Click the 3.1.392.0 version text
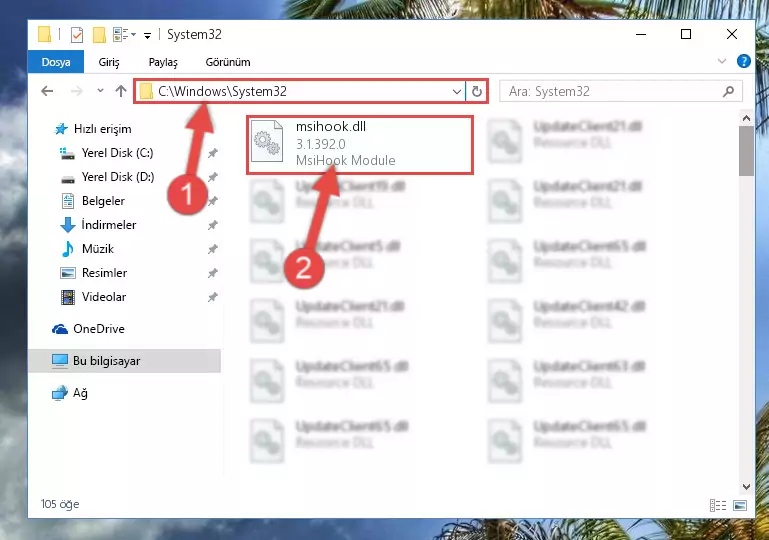The height and width of the screenshot is (540, 769). pyautogui.click(x=321, y=144)
